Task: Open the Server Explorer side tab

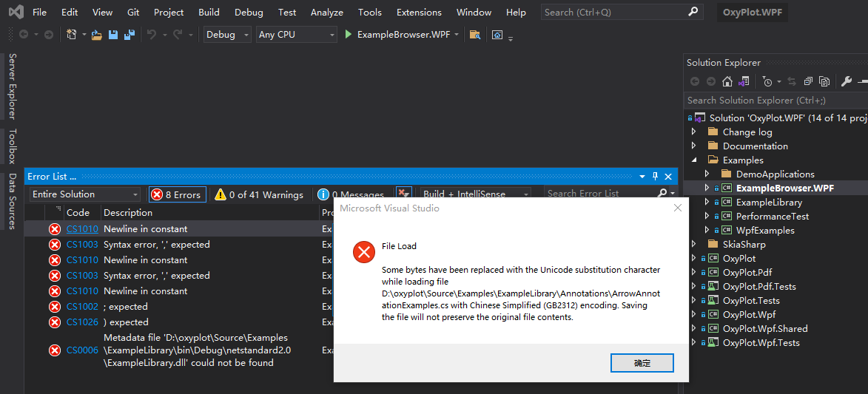Action: [x=12, y=86]
